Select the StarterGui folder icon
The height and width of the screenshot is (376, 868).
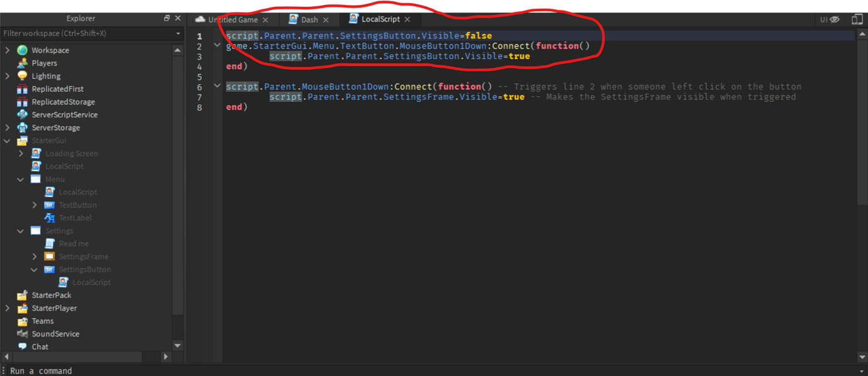23,141
